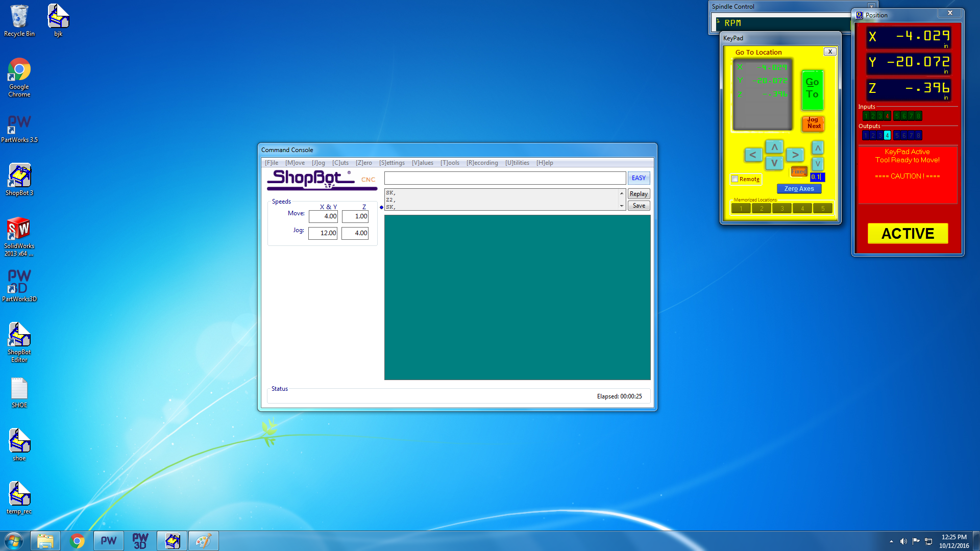Click the Save button in console
The image size is (980, 551).
click(x=639, y=206)
